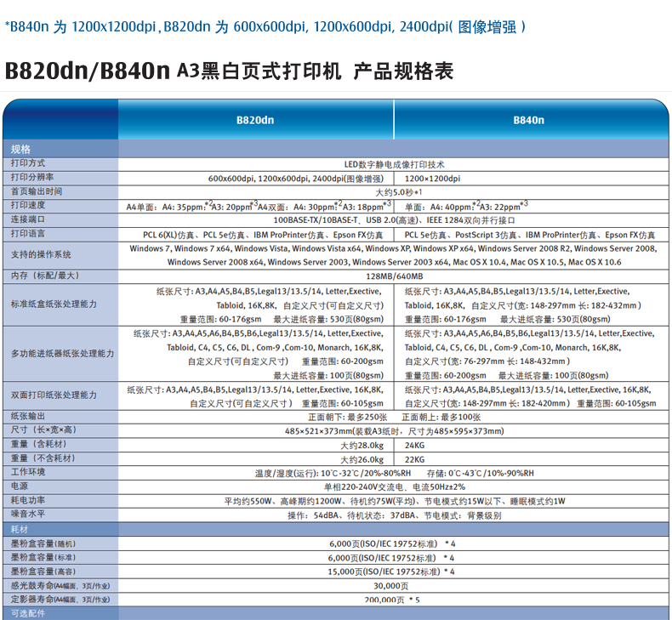This screenshot has width=672, height=620.
Task: Click the '重量（不含耗材）' row label
Action: pyautogui.click(x=43, y=458)
